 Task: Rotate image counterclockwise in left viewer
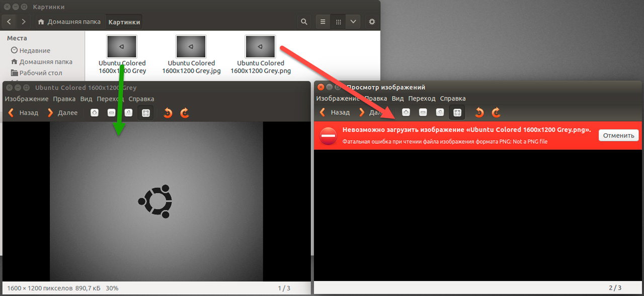click(168, 113)
